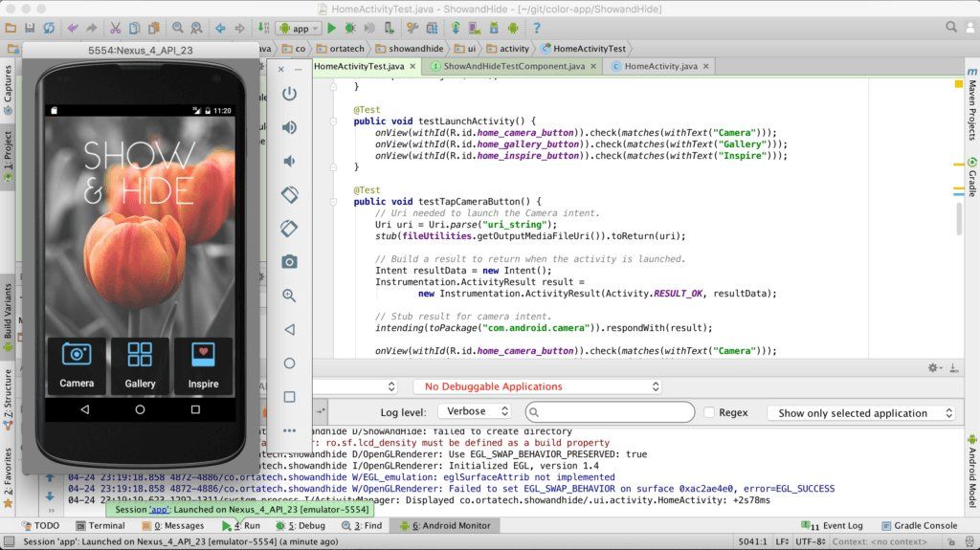
Task: Open the app run configuration dropdown
Action: click(299, 29)
